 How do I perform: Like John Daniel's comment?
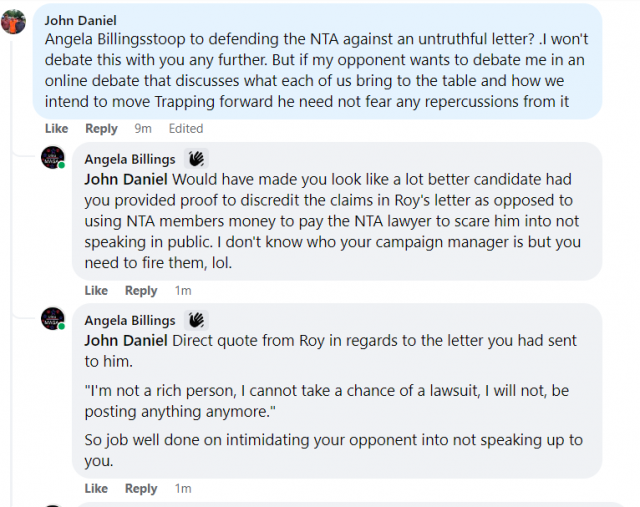point(56,129)
